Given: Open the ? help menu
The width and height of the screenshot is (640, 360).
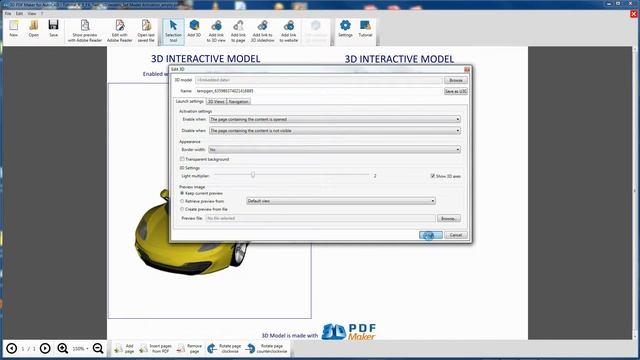Looking at the screenshot, I should 42,13.
